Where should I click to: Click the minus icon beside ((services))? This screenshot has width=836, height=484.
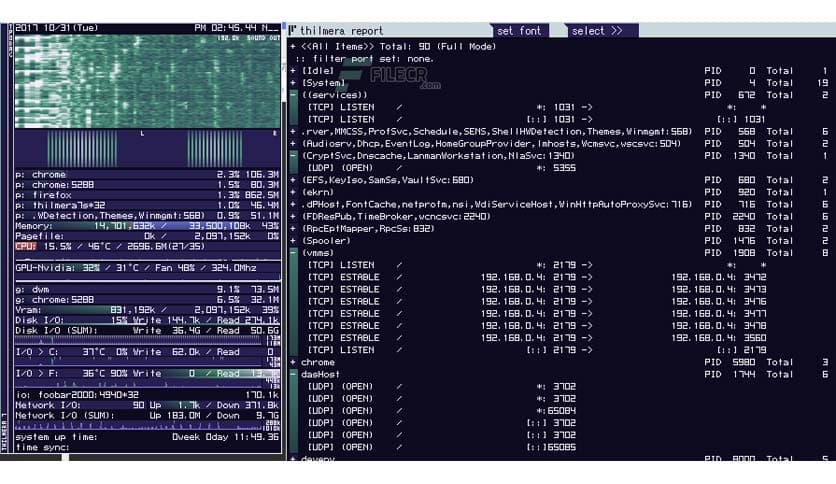click(293, 95)
